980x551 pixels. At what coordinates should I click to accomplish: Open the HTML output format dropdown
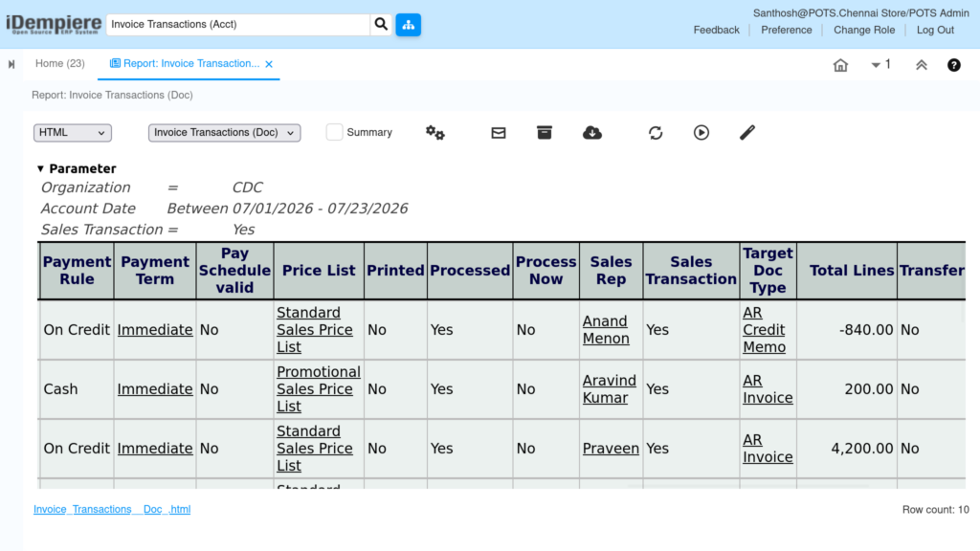pos(73,132)
